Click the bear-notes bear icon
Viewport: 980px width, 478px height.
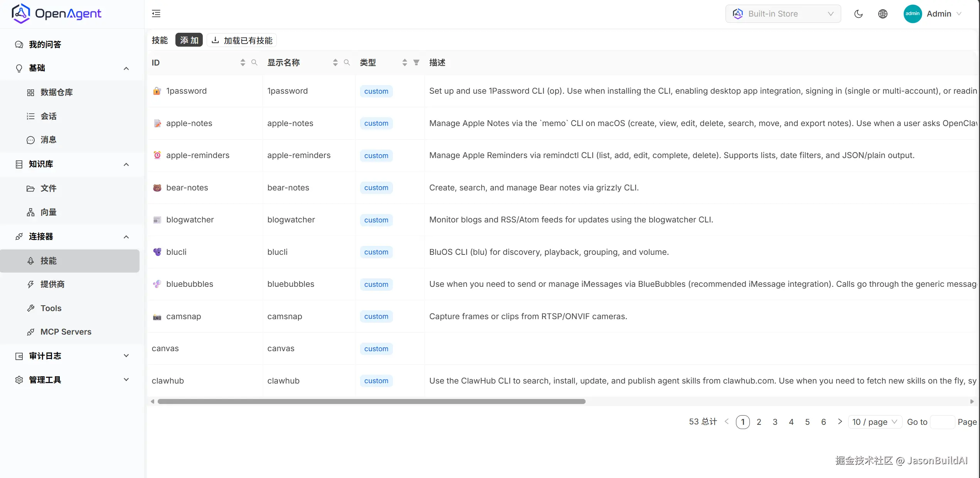(x=157, y=188)
